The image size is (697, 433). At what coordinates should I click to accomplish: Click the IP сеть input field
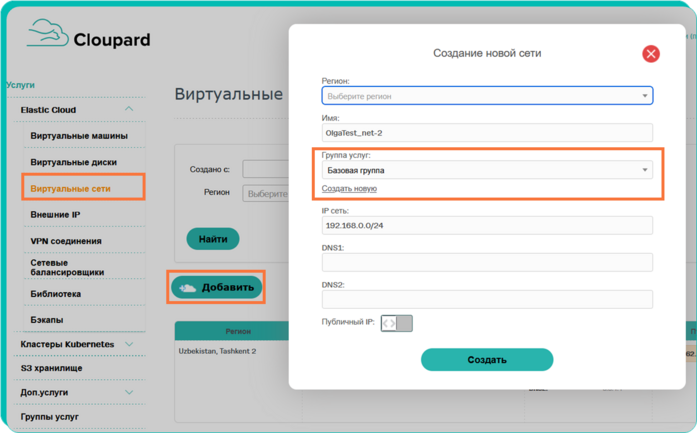[487, 225]
